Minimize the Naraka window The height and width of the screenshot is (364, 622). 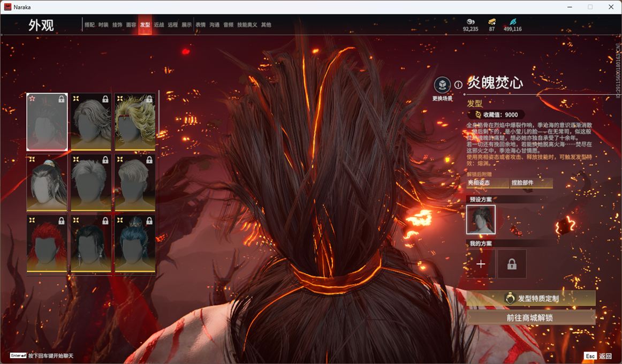click(570, 7)
